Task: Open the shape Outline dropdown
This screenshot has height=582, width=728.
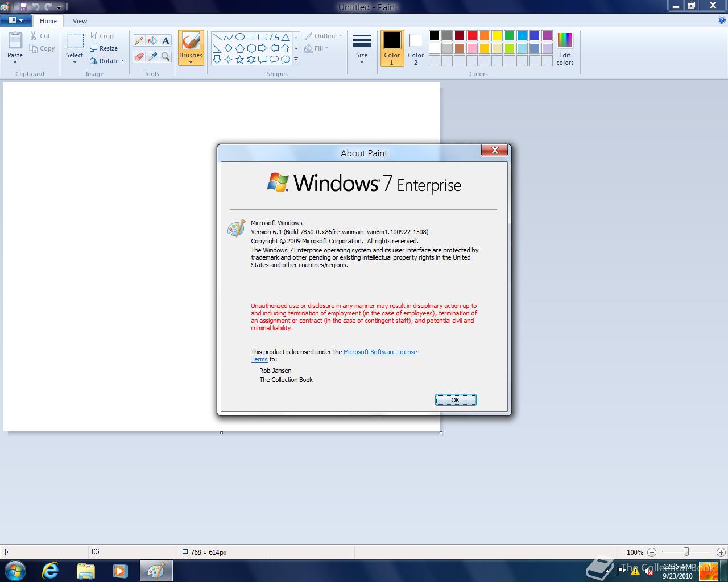Action: click(x=323, y=36)
